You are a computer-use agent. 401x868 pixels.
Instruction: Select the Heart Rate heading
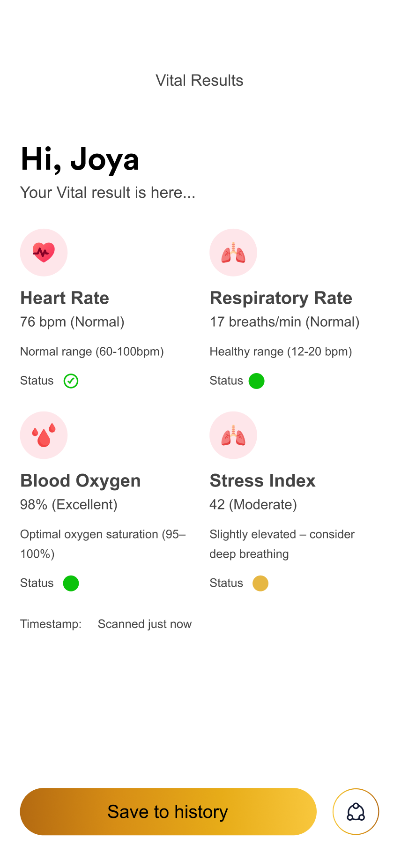point(65,298)
